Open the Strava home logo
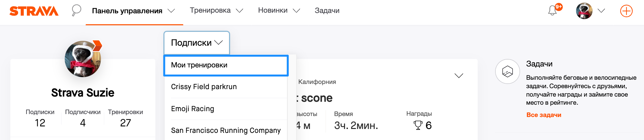 (34, 11)
